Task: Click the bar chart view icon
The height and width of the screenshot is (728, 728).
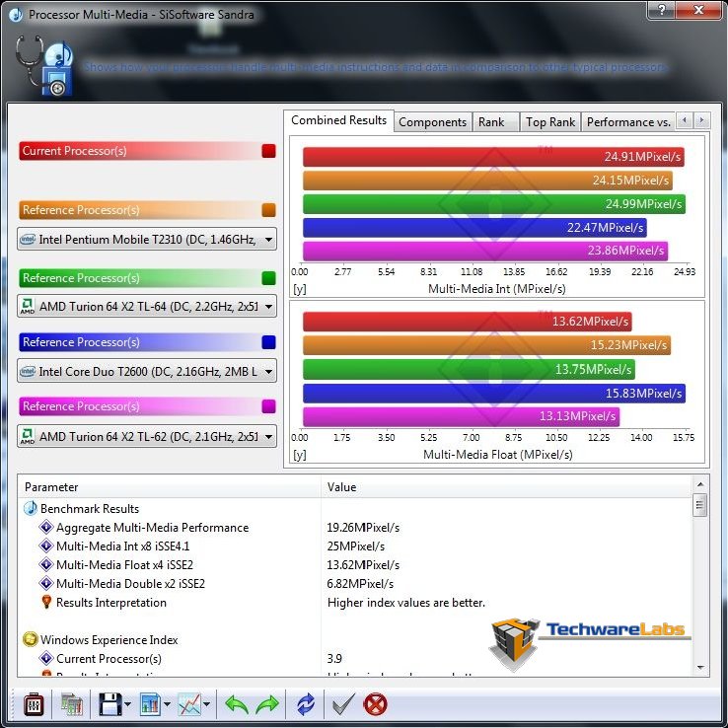Action: point(150,704)
